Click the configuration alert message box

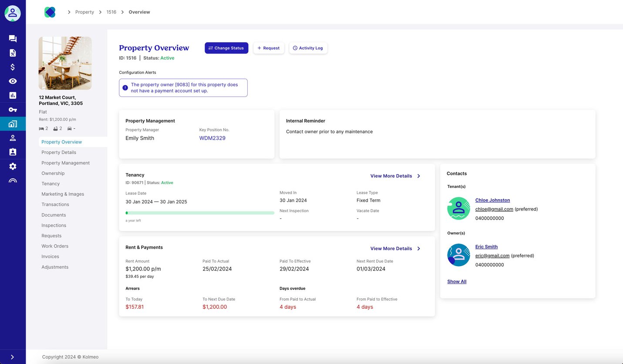pos(183,88)
